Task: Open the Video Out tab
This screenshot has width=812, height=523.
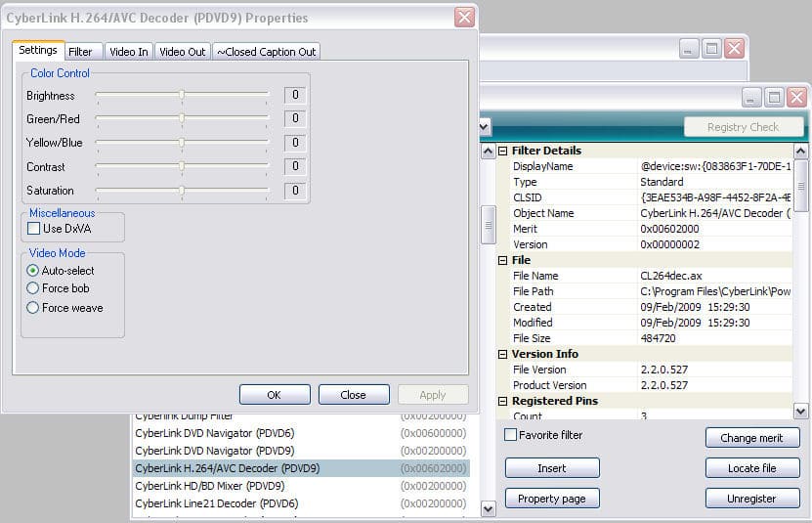Action: tap(183, 52)
